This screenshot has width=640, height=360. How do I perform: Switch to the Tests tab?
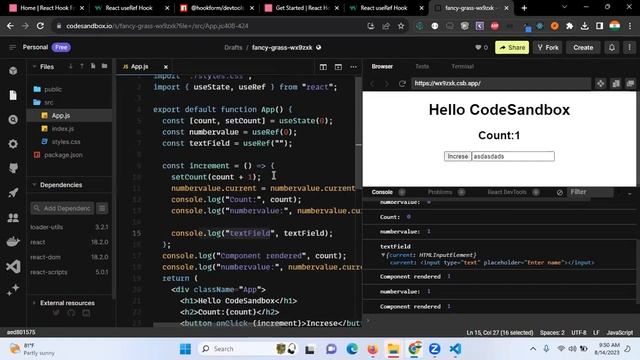pos(422,67)
